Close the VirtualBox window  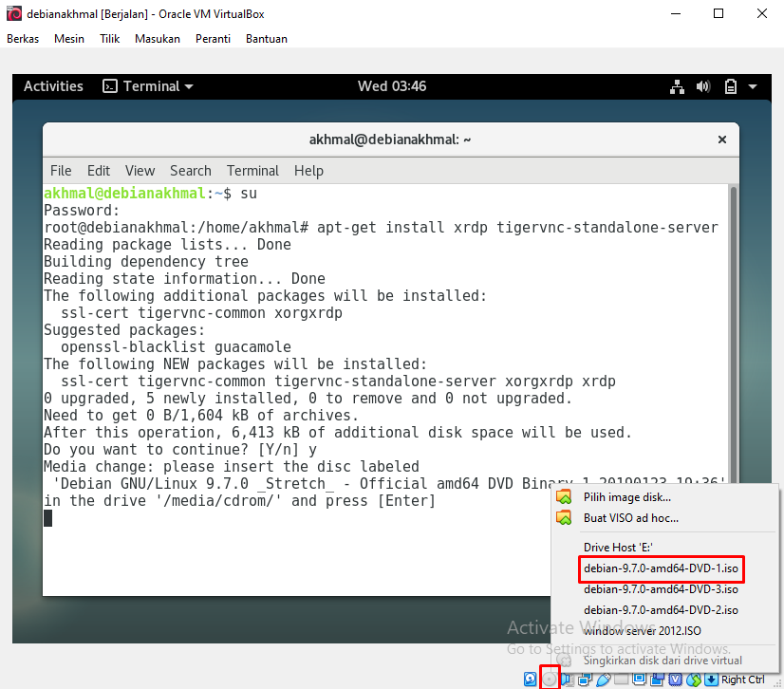[x=762, y=13]
